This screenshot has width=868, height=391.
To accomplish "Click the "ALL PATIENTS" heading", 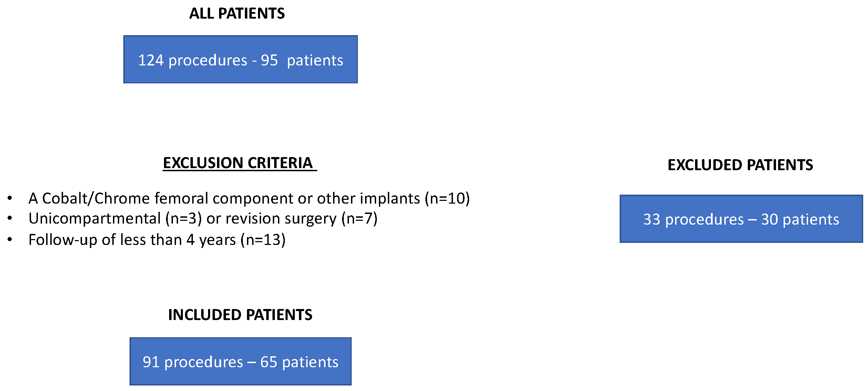I will [237, 14].
